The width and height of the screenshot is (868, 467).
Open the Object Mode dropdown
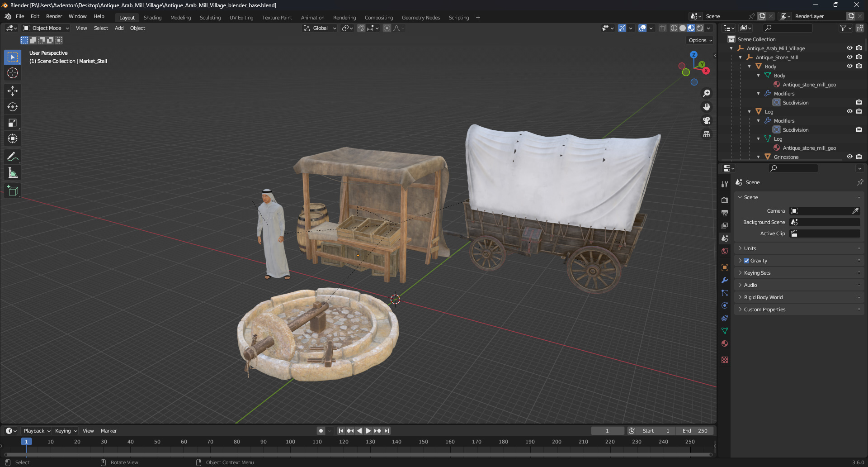pos(46,28)
